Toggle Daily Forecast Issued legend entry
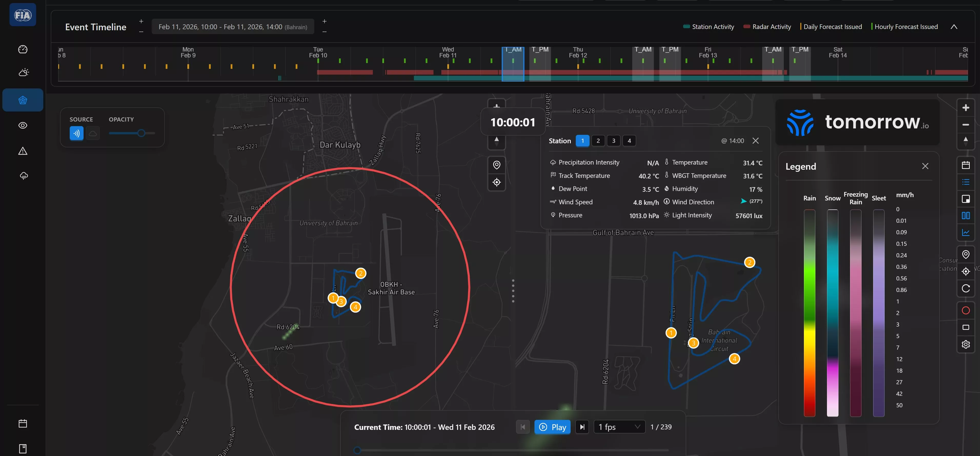Image resolution: width=980 pixels, height=456 pixels. coord(831,27)
